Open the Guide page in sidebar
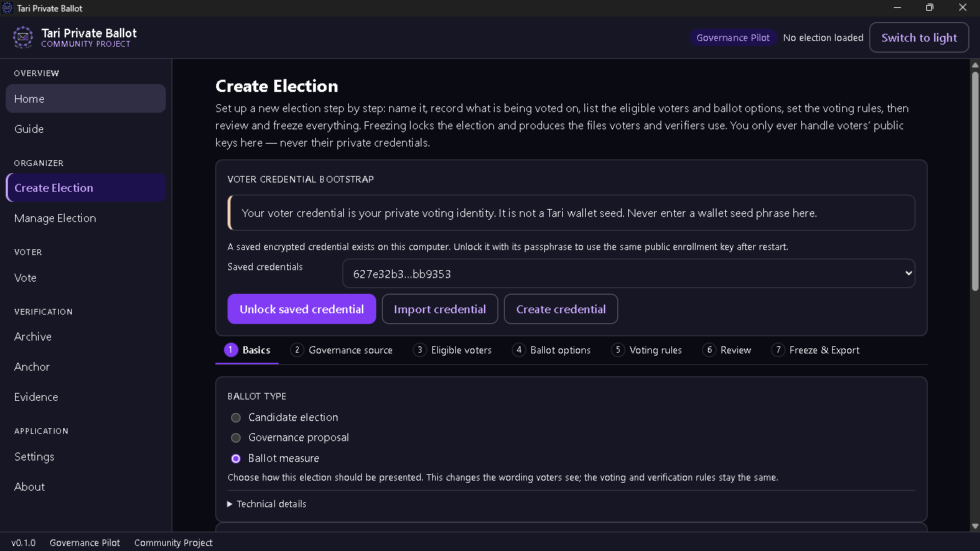This screenshot has height=551, width=980. [85, 129]
